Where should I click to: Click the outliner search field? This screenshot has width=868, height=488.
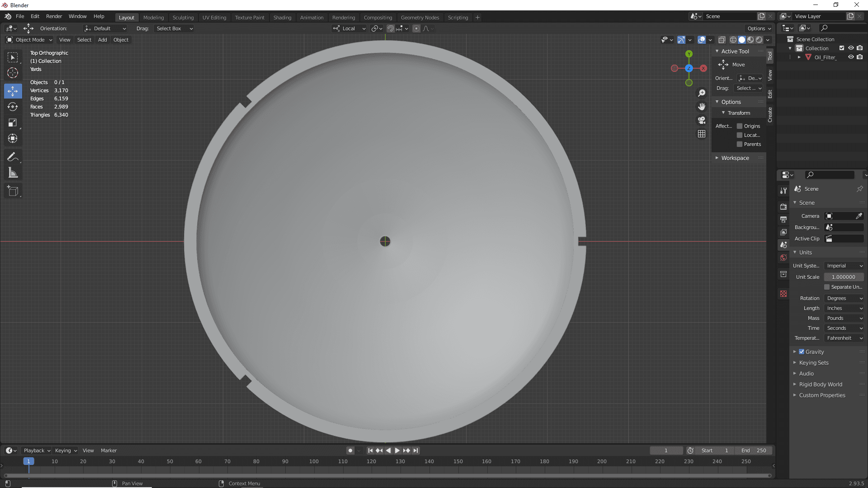(844, 28)
